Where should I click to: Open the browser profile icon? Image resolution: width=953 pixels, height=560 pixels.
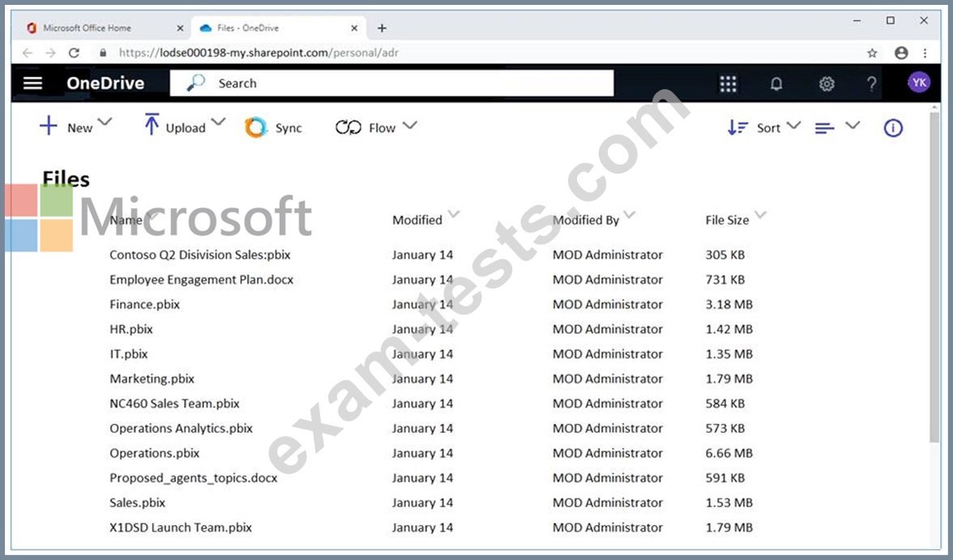point(901,53)
